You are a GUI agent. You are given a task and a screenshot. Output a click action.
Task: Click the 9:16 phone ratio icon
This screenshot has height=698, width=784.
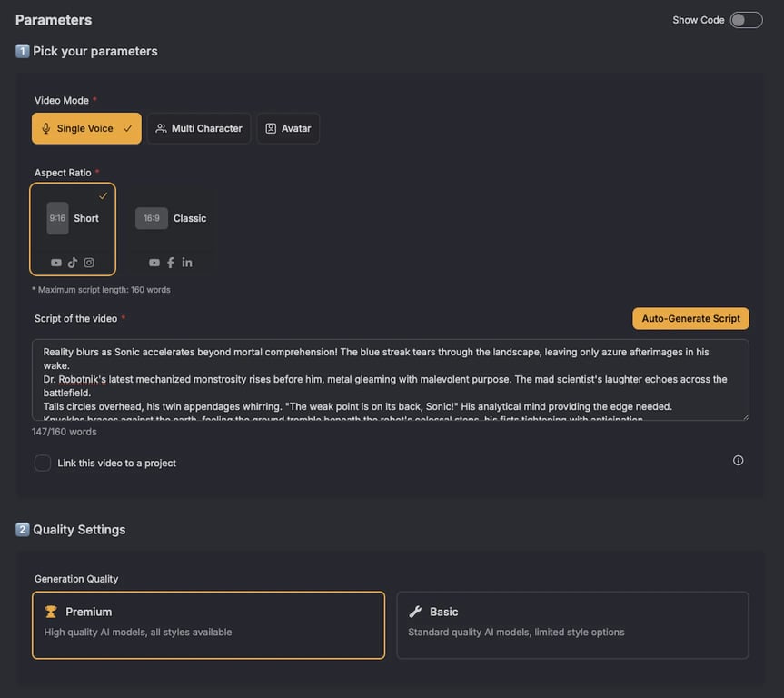[57, 218]
